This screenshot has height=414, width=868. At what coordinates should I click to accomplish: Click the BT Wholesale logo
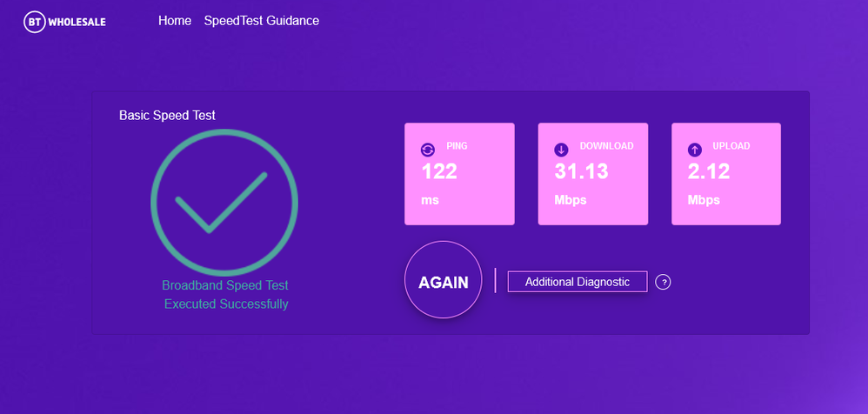(65, 22)
